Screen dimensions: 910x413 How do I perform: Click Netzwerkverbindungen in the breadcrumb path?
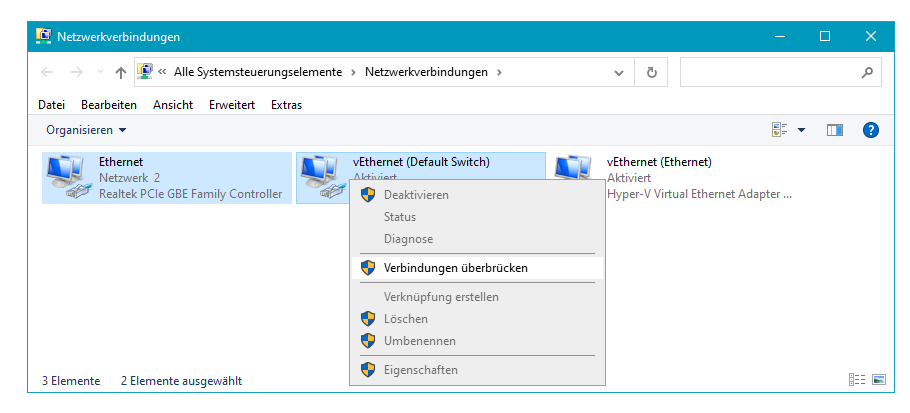[426, 72]
